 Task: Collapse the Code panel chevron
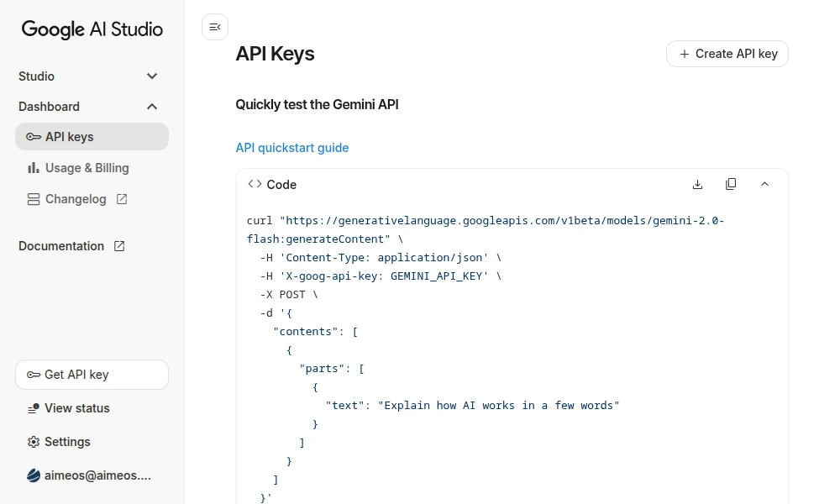coord(764,184)
